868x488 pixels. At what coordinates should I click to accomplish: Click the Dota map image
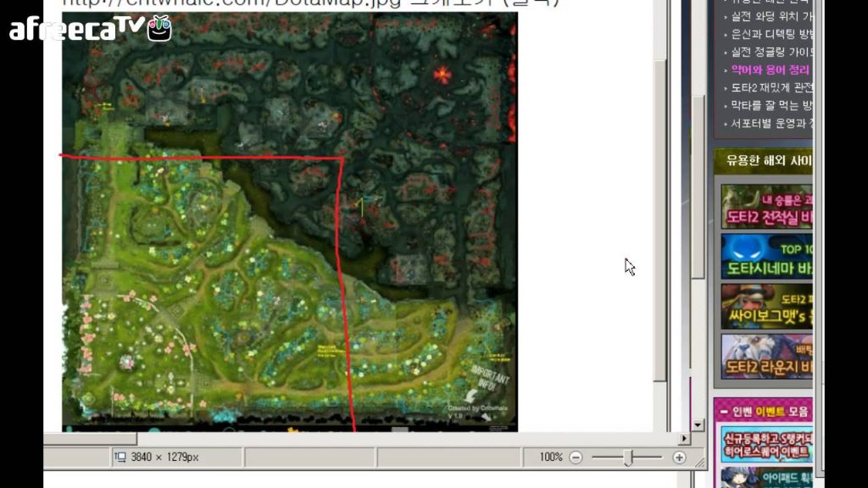[x=290, y=222]
